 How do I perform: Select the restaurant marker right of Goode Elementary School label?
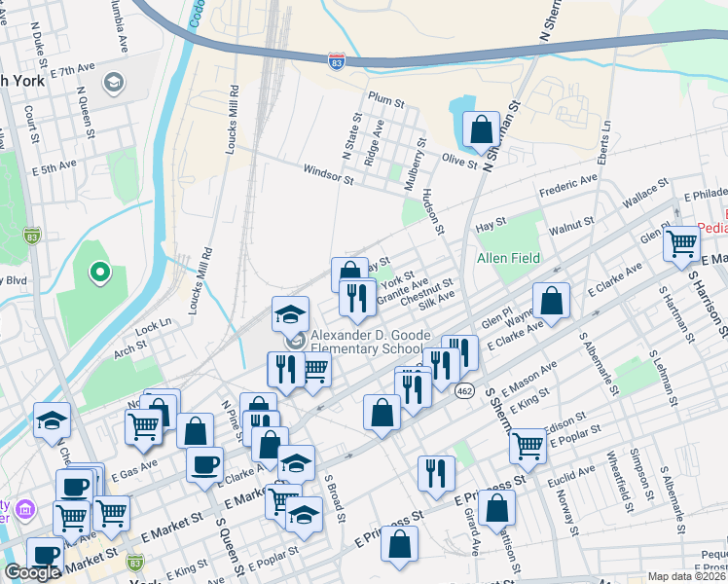click(459, 353)
